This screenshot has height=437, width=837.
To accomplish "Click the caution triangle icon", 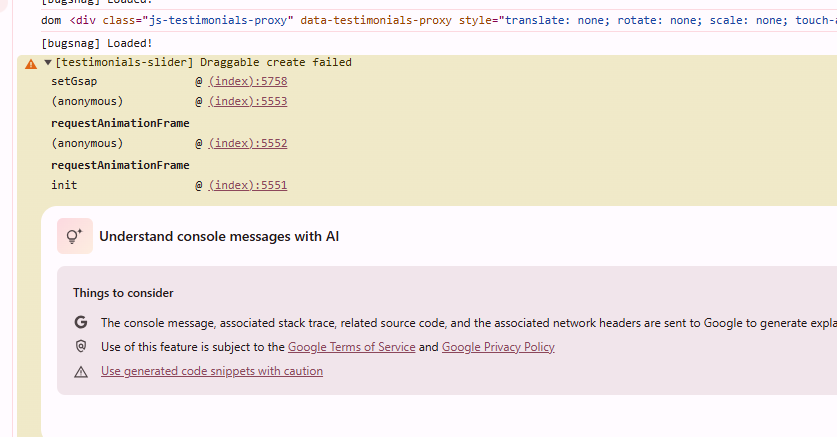I will coord(81,371).
